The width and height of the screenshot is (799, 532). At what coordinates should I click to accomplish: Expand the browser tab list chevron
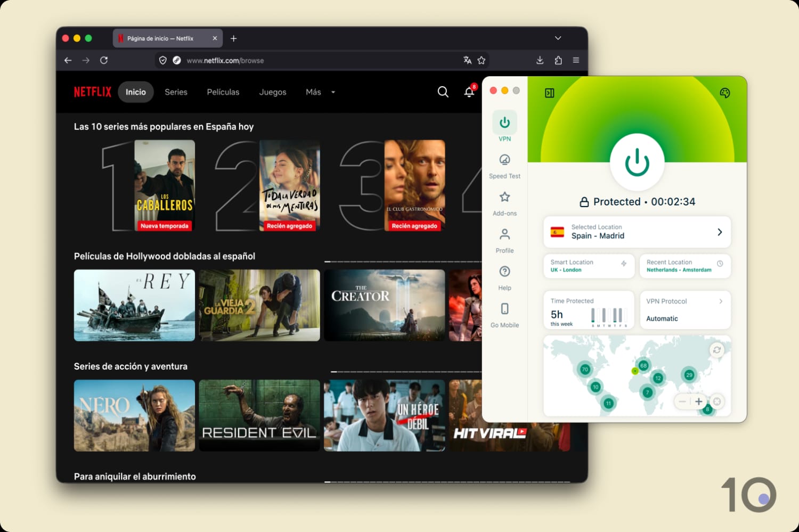pyautogui.click(x=558, y=38)
